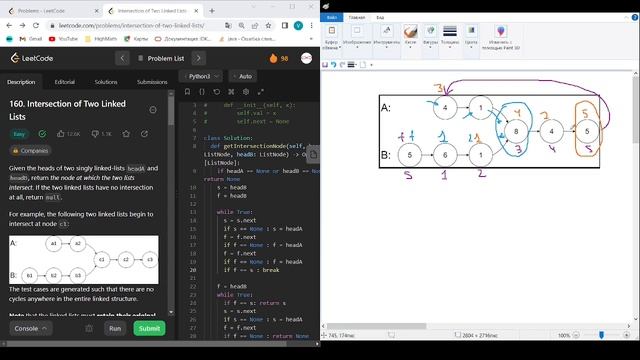Screen dimensions: 640x360
Task: Click the zoom magnifier icon in address bar
Action: (x=242, y=25)
